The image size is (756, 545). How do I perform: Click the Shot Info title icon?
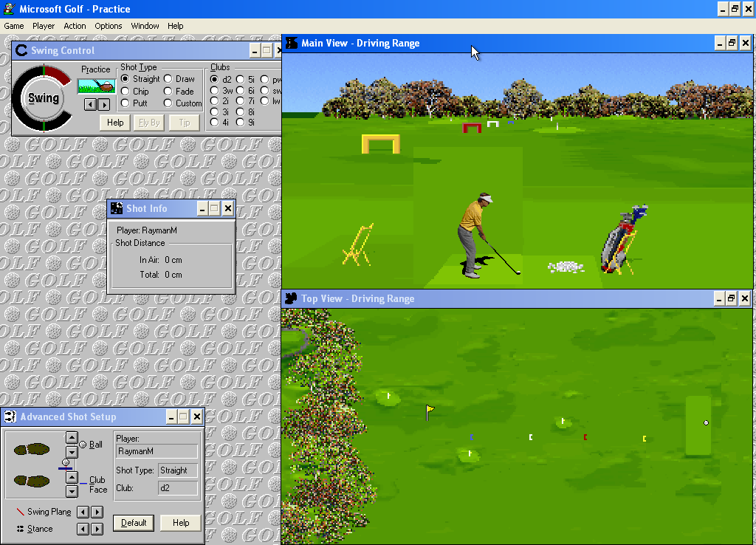tap(117, 208)
